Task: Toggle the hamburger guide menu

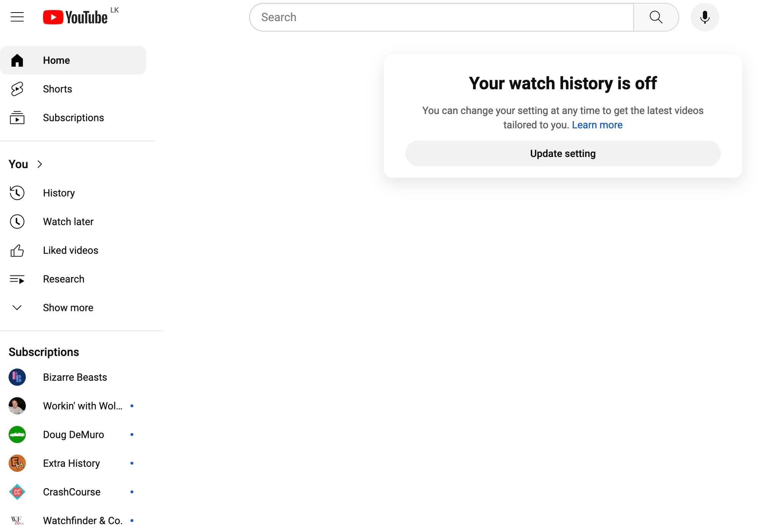Action: tap(17, 17)
